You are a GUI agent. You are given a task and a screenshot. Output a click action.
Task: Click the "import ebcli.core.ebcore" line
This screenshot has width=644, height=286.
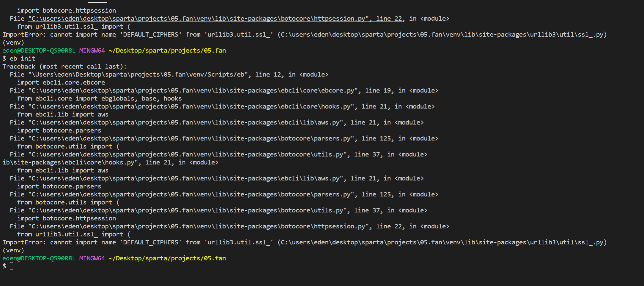coord(61,83)
